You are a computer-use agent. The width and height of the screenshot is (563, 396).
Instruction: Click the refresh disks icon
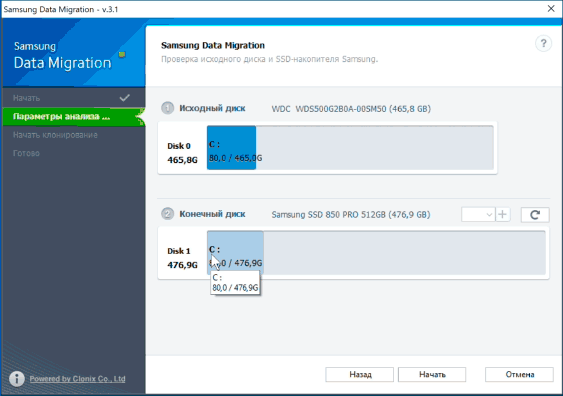(x=535, y=215)
